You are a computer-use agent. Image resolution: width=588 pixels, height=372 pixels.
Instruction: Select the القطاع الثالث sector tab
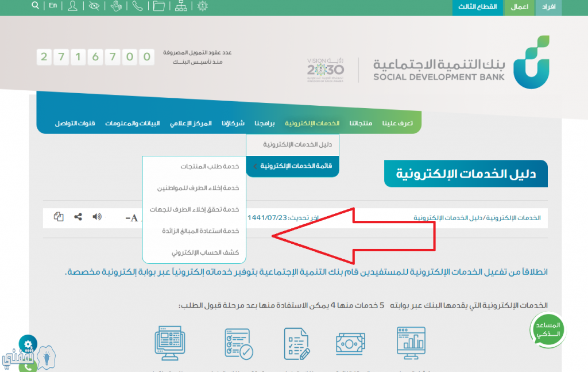coord(477,7)
